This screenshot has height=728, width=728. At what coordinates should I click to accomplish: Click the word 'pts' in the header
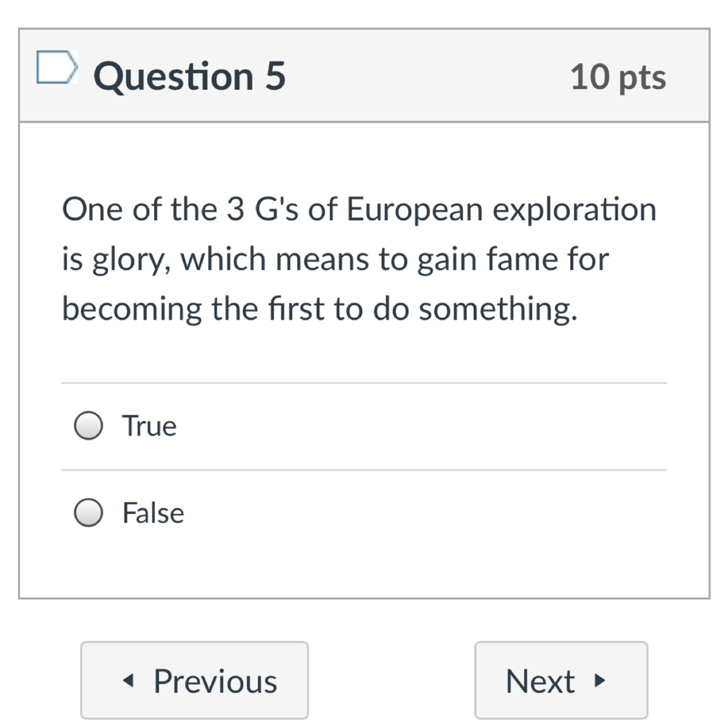tap(642, 78)
